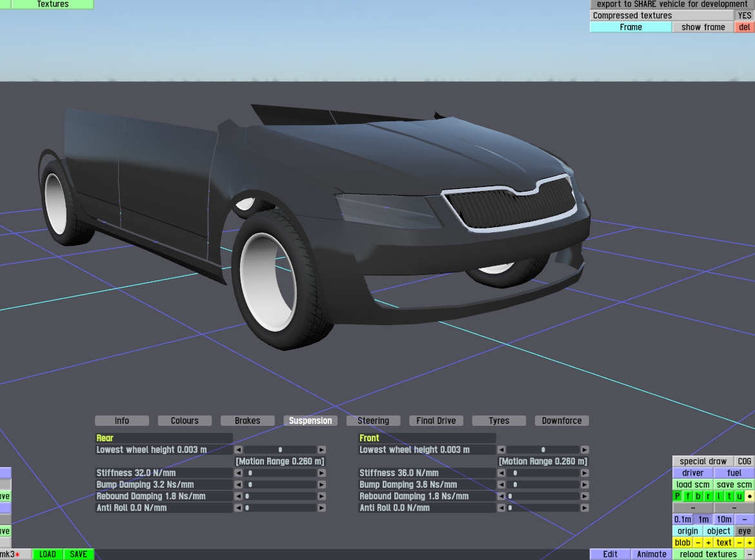
Task: Click the del button
Action: coord(745,27)
